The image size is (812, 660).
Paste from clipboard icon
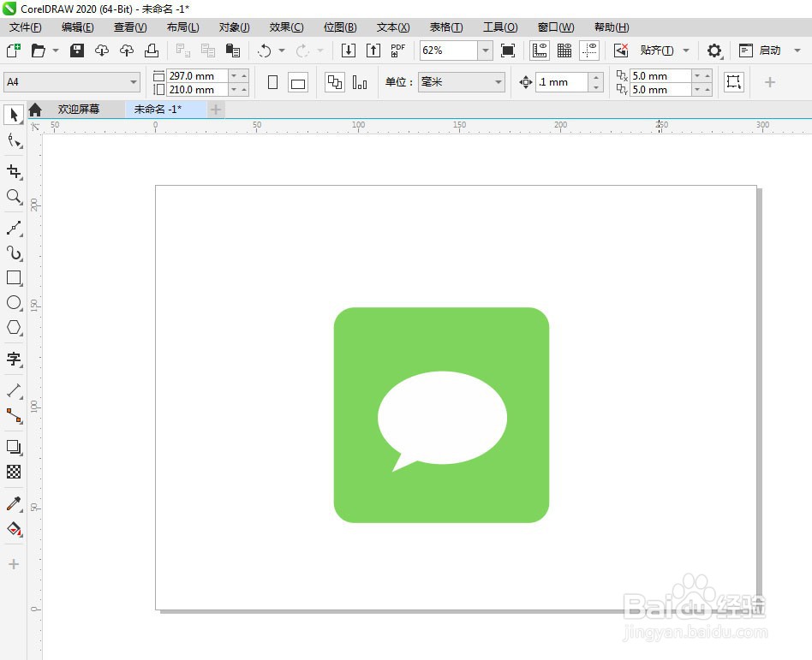pyautogui.click(x=233, y=51)
